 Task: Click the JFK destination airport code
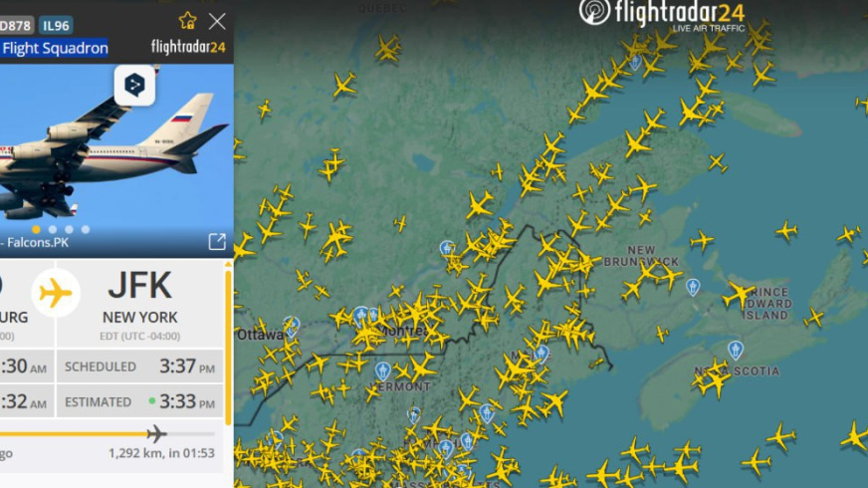coord(139,285)
